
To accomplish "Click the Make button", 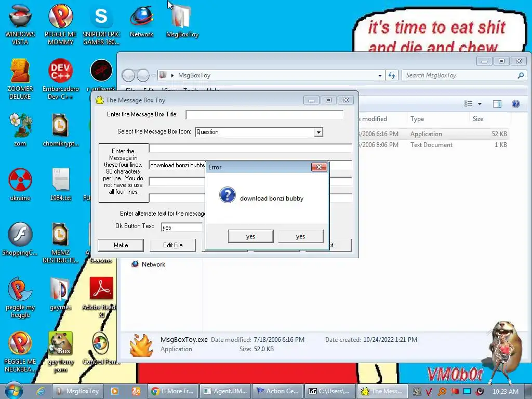I will click(x=121, y=245).
